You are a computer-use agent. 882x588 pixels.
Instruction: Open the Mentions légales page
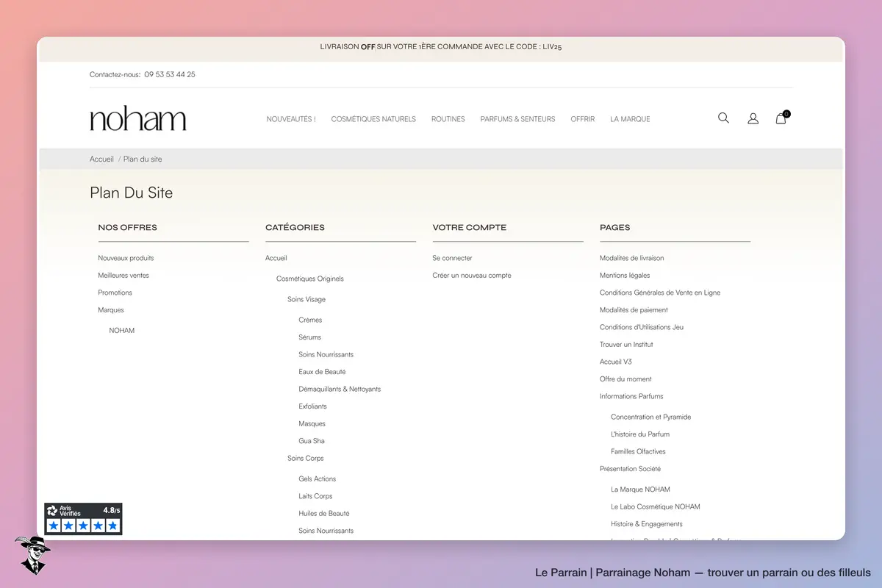pos(625,276)
